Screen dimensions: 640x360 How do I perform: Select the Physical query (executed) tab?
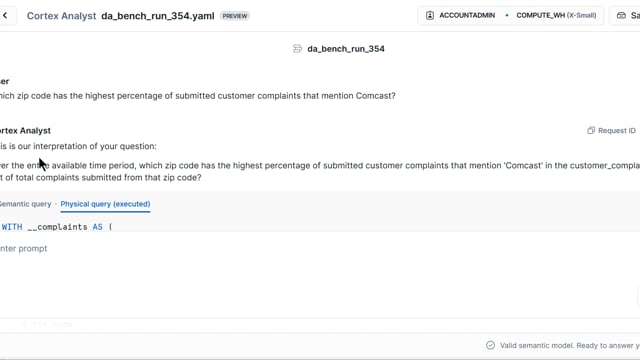(105, 204)
